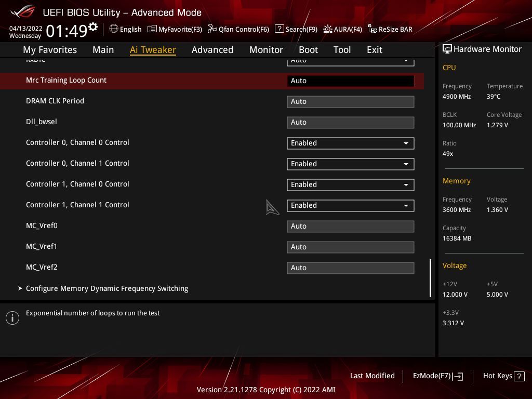Viewport: 532px width, 399px height.
Task: Click the Mrc Training Loop Count field
Action: 351,81
